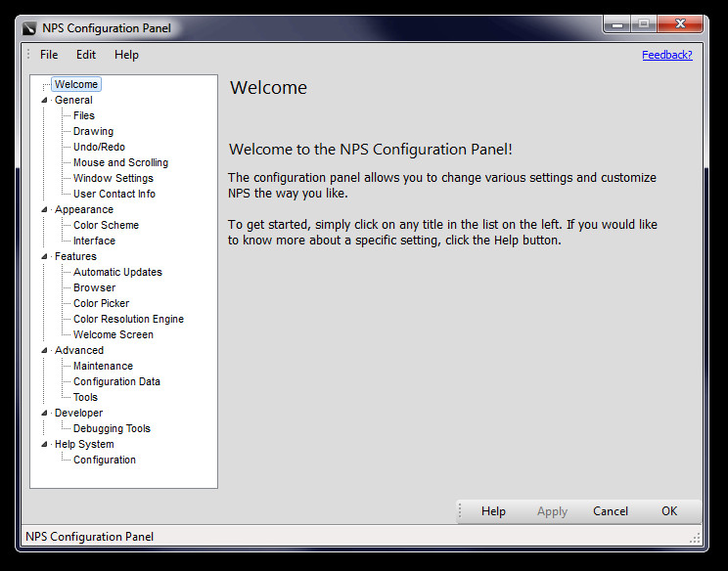
Task: Open Maintenance under Advanced
Action: pos(103,366)
